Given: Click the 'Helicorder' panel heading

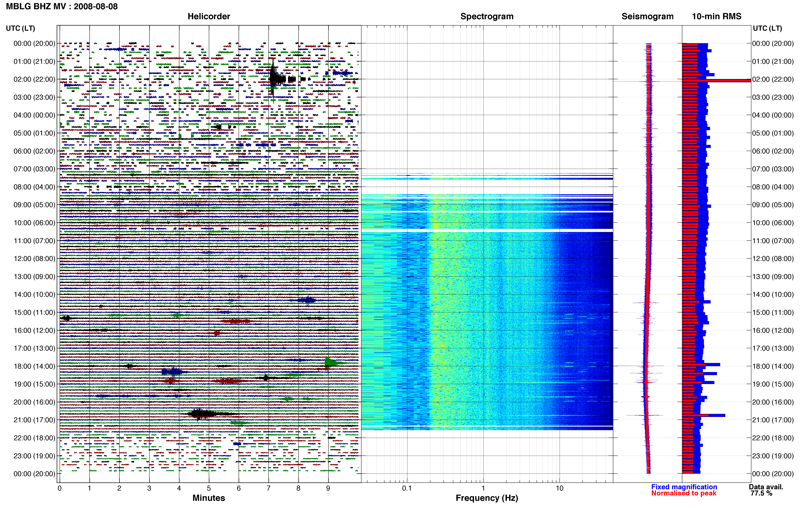Looking at the screenshot, I should click(x=209, y=16).
